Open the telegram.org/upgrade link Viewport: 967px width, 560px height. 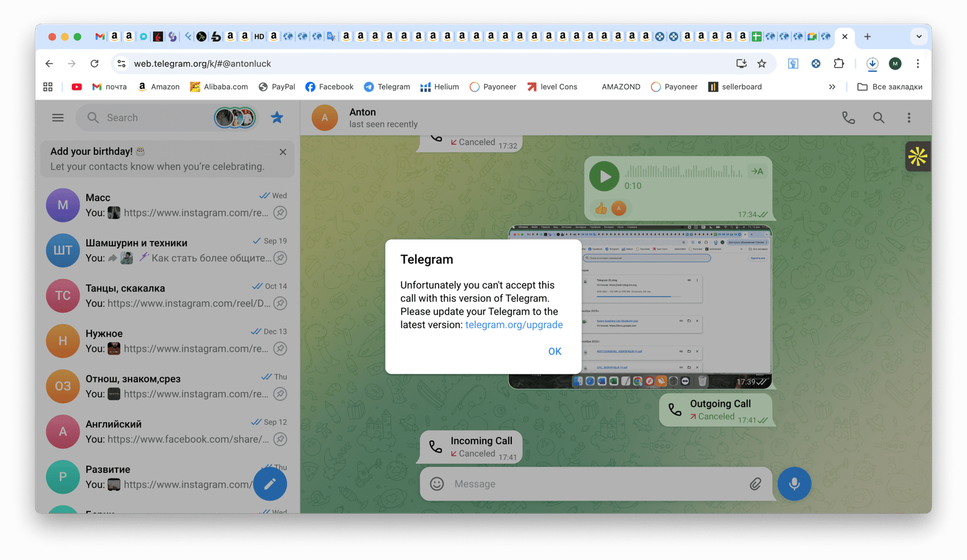tap(514, 325)
